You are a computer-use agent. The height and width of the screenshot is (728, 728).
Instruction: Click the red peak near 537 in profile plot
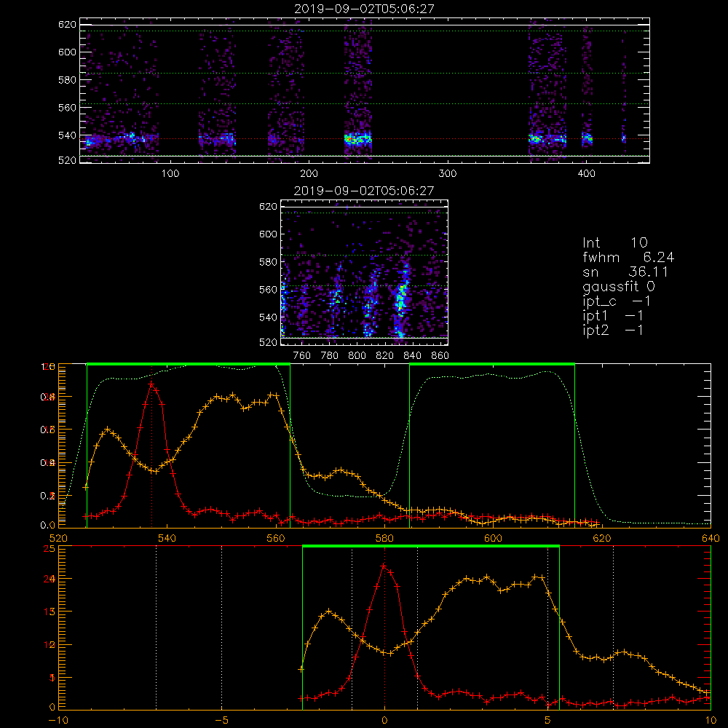(x=151, y=384)
